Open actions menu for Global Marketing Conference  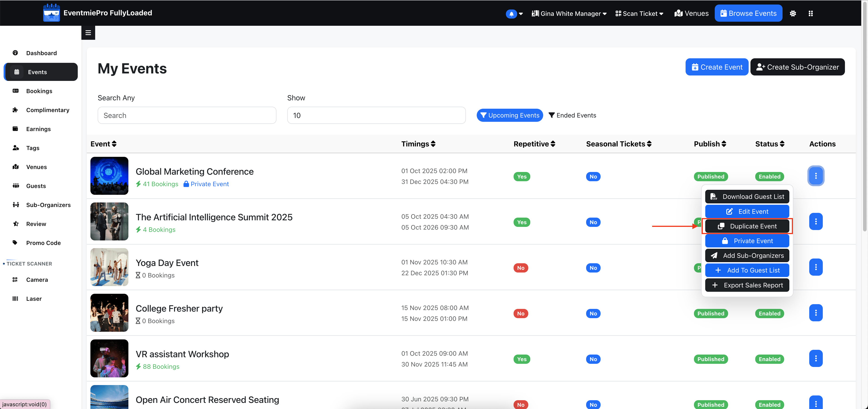click(x=816, y=176)
